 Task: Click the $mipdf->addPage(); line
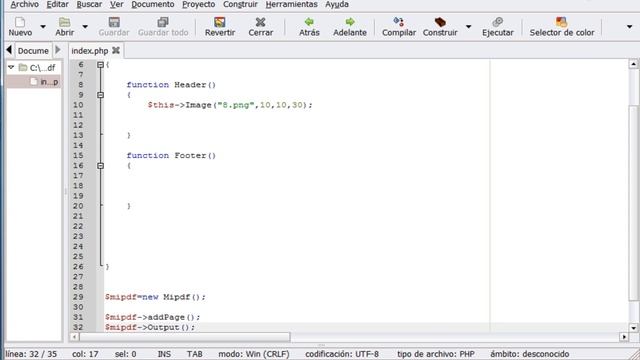[x=153, y=317]
